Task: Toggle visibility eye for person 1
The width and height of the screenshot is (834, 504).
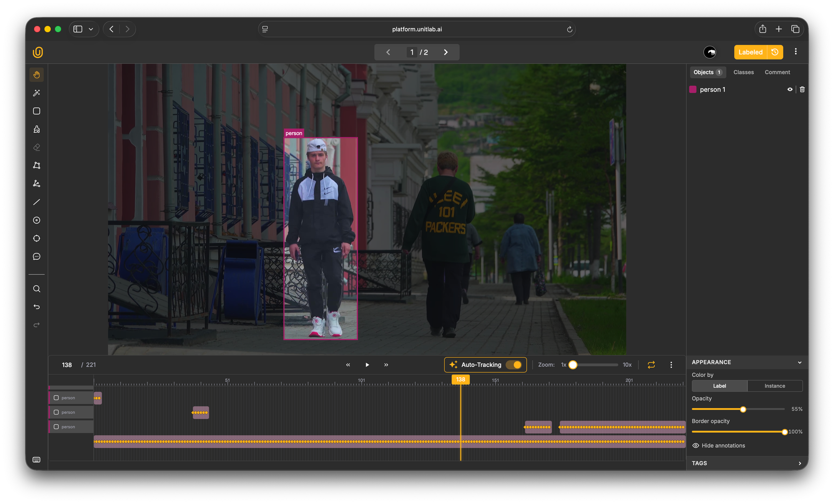Action: (x=790, y=90)
